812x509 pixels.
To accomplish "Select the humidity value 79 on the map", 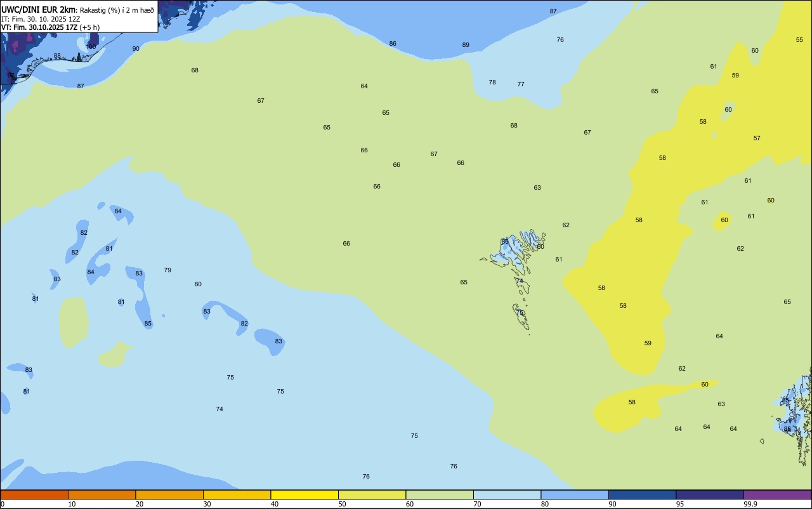I will [x=167, y=270].
